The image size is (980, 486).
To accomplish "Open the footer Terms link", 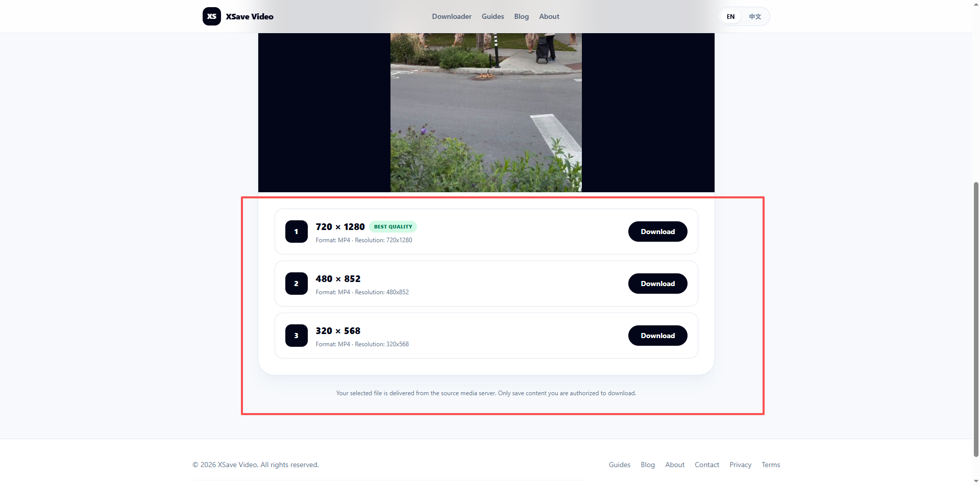I will (771, 465).
